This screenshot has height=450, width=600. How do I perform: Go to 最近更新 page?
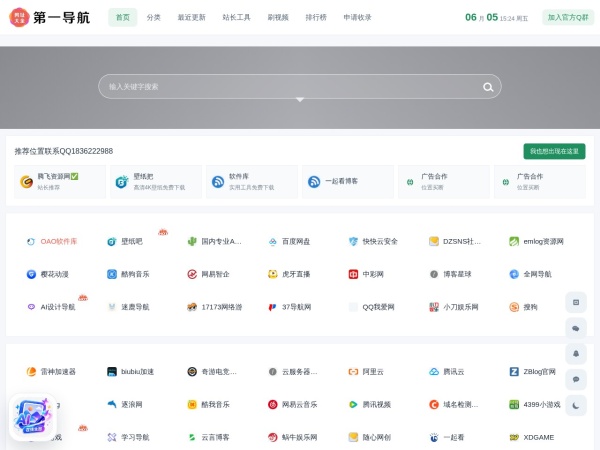click(x=191, y=17)
